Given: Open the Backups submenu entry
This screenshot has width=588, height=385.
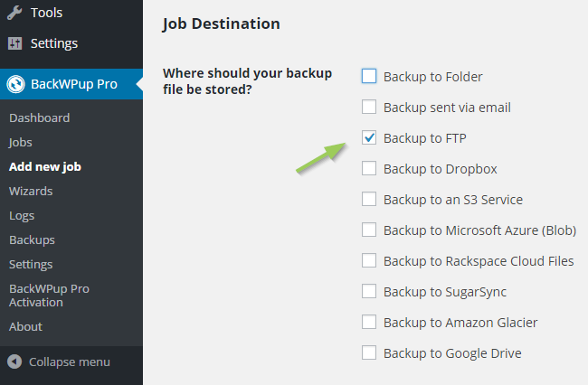Looking at the screenshot, I should [x=32, y=240].
